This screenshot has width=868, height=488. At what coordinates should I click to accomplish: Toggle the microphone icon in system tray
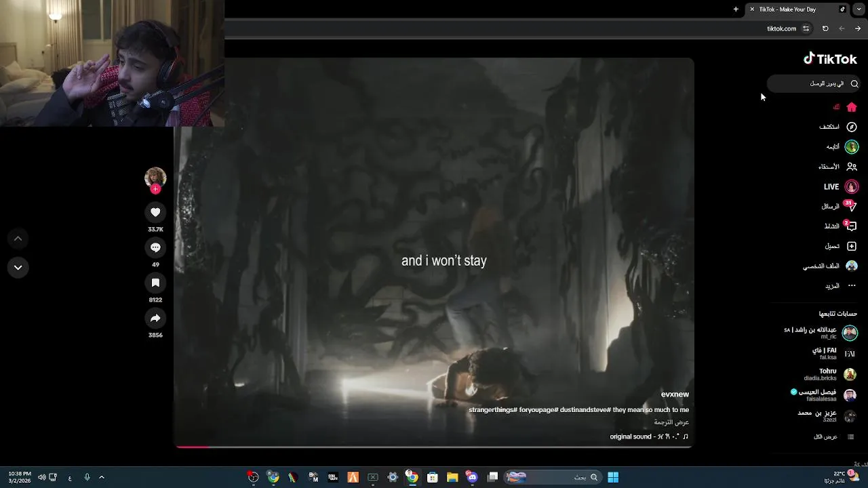click(87, 477)
